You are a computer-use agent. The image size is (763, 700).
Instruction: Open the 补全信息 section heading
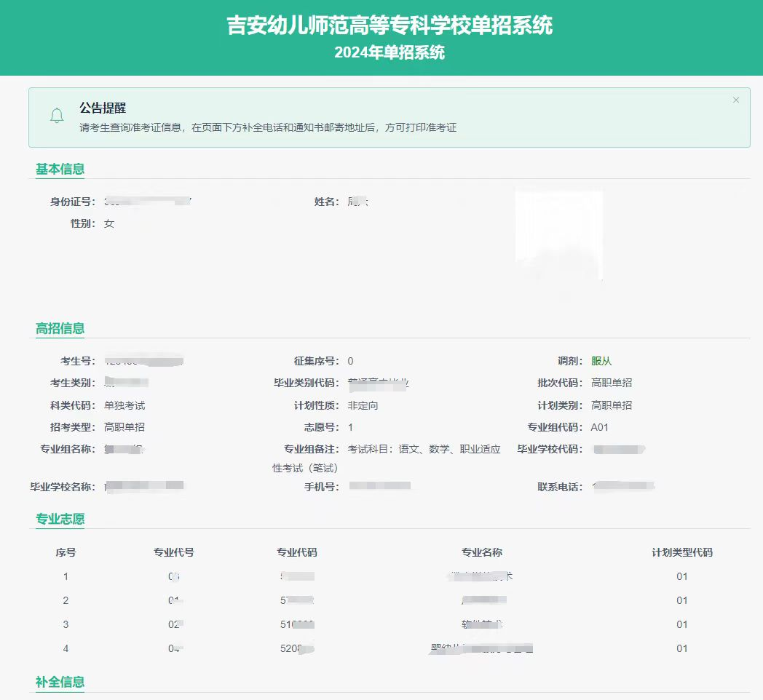coord(60,682)
